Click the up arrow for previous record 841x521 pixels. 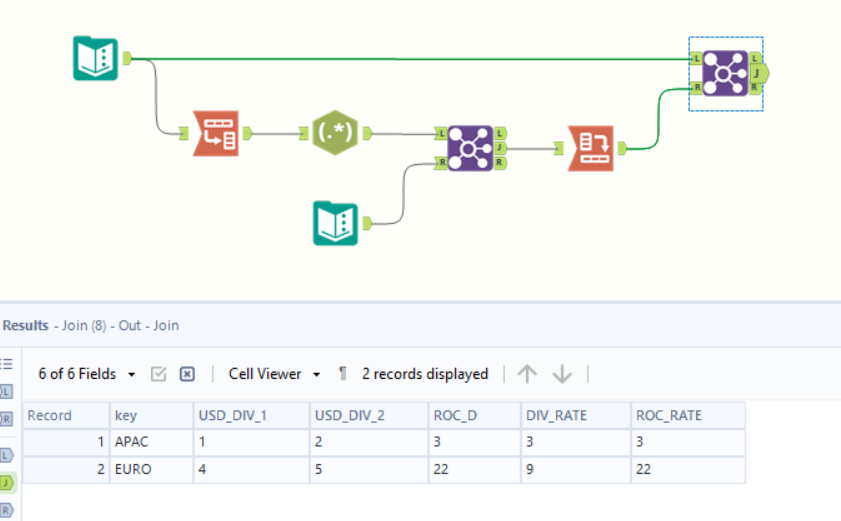527,374
